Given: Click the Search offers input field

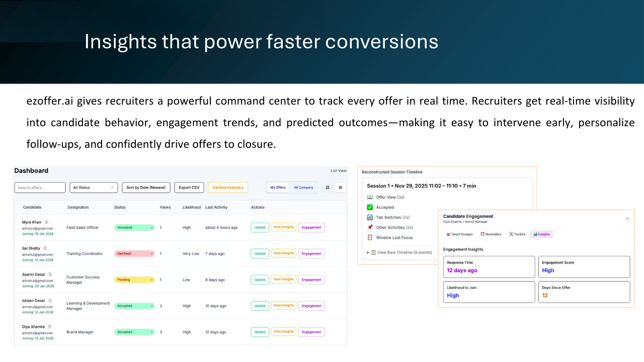Looking at the screenshot, I should (40, 187).
